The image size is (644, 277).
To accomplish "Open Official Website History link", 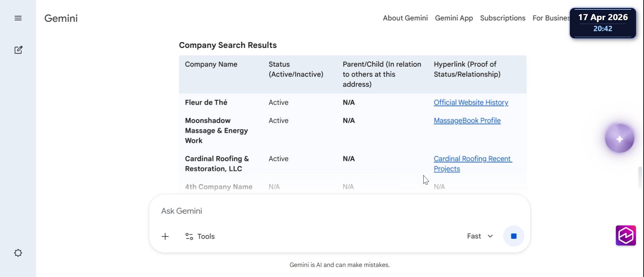I will [471, 103].
